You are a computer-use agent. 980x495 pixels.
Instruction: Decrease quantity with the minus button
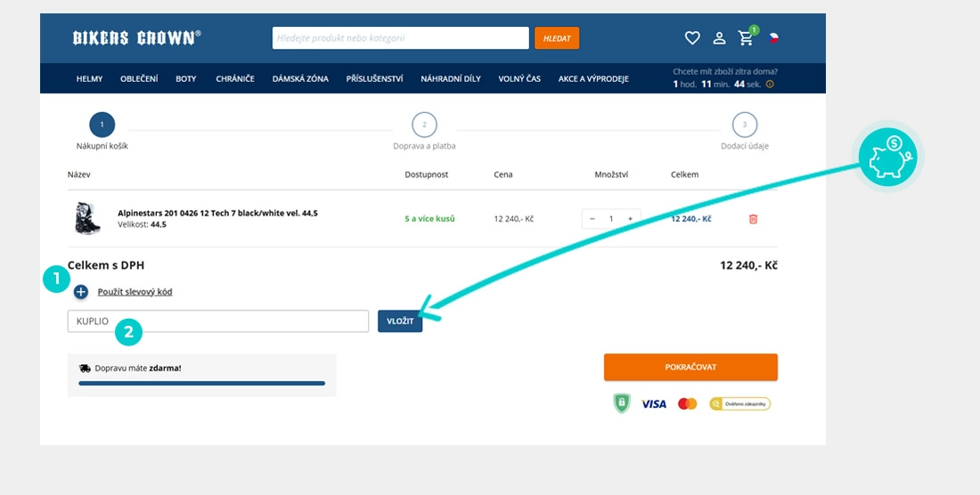[x=592, y=218]
